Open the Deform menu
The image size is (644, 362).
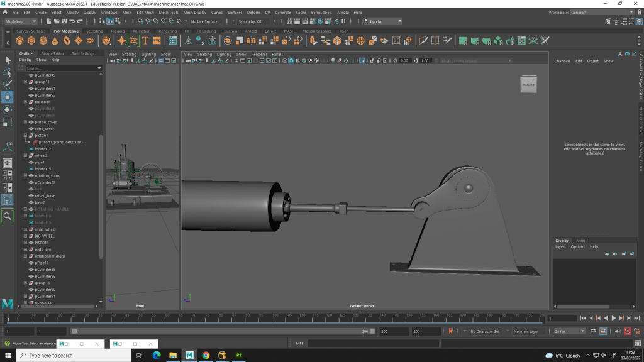click(x=253, y=13)
